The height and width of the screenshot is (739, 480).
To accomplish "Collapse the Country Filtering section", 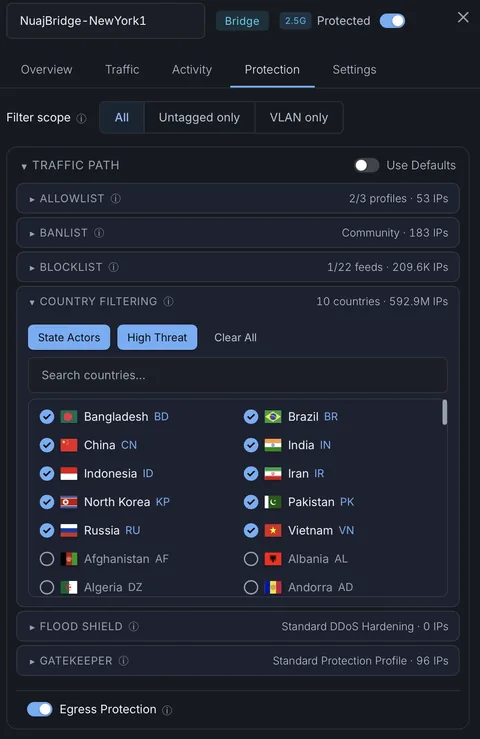I will 32,302.
